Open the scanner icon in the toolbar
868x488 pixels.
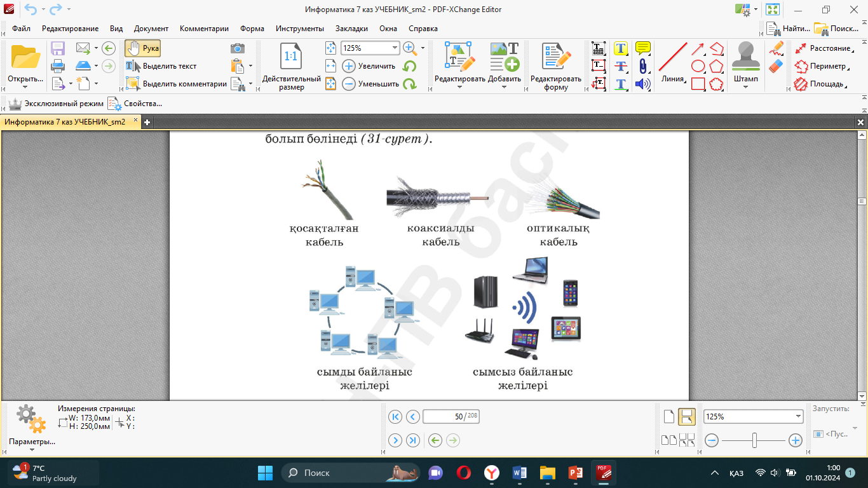tap(83, 65)
